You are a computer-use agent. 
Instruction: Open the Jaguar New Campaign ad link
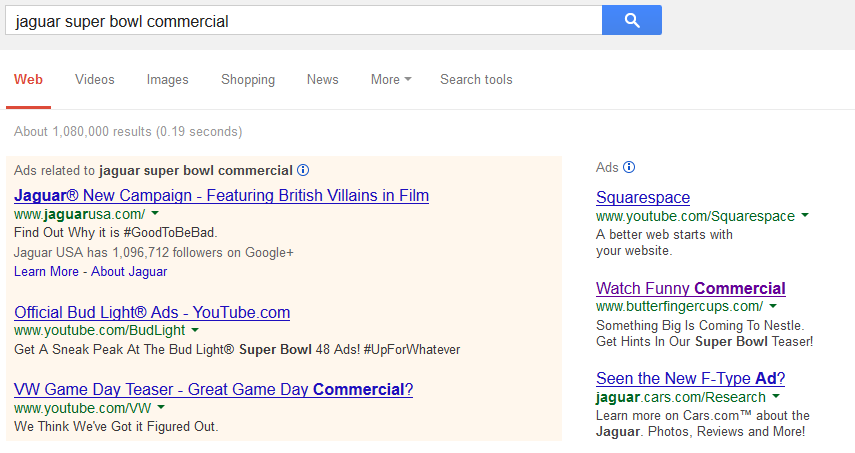click(x=221, y=195)
